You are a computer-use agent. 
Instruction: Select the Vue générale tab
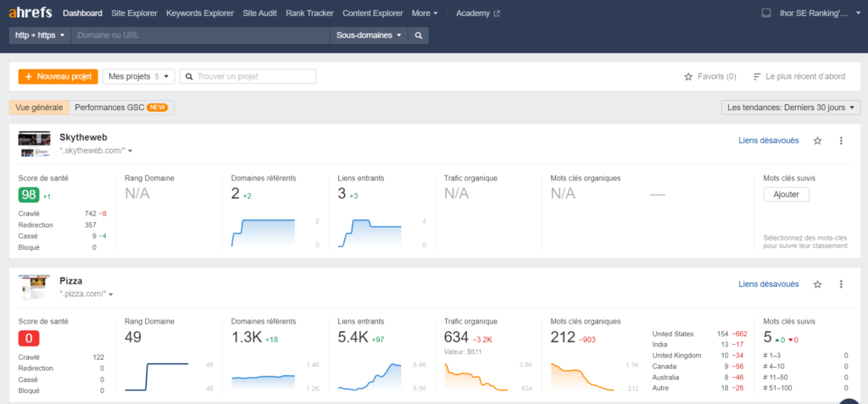click(39, 108)
